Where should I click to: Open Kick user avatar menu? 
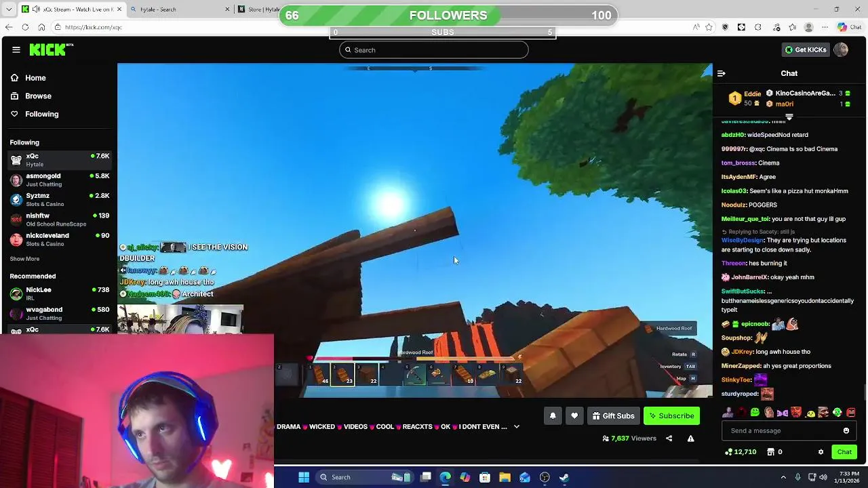tap(841, 49)
